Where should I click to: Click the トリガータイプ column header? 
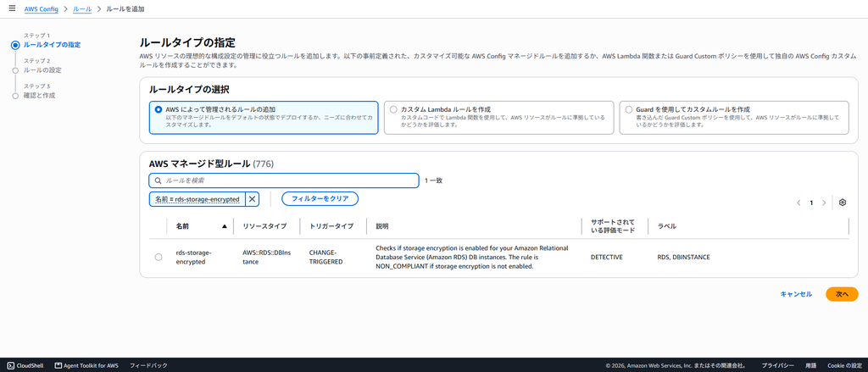point(331,226)
